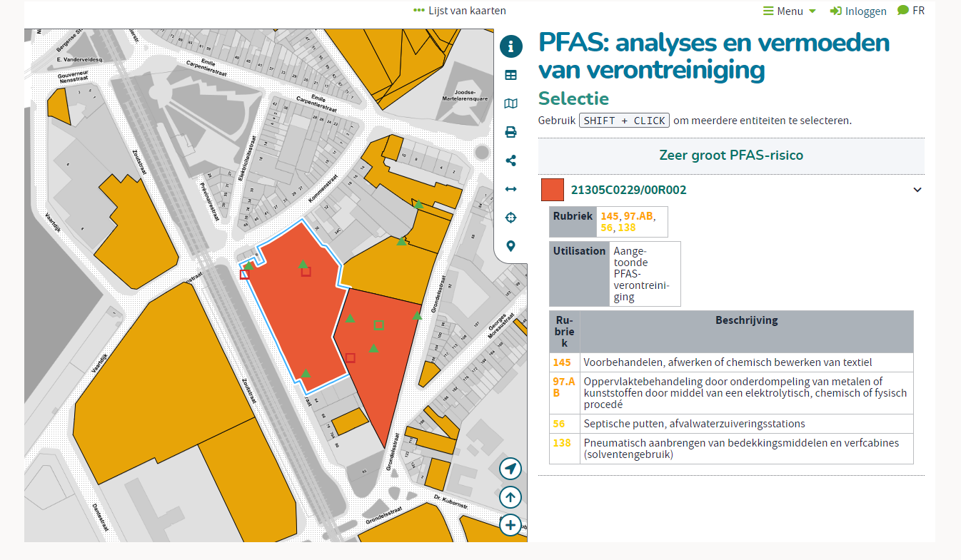This screenshot has width=961, height=560.
Task: Open the info panel icon
Action: 510,46
